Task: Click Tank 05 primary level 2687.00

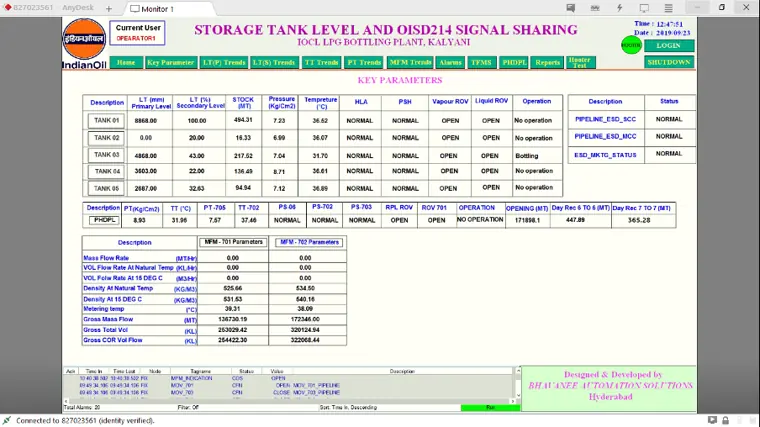Action: [x=146, y=189]
